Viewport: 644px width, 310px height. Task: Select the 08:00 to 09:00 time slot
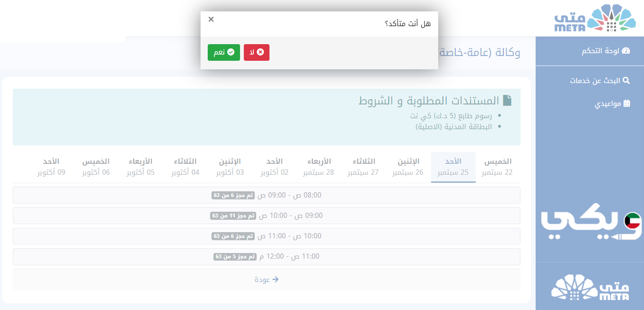point(267,195)
